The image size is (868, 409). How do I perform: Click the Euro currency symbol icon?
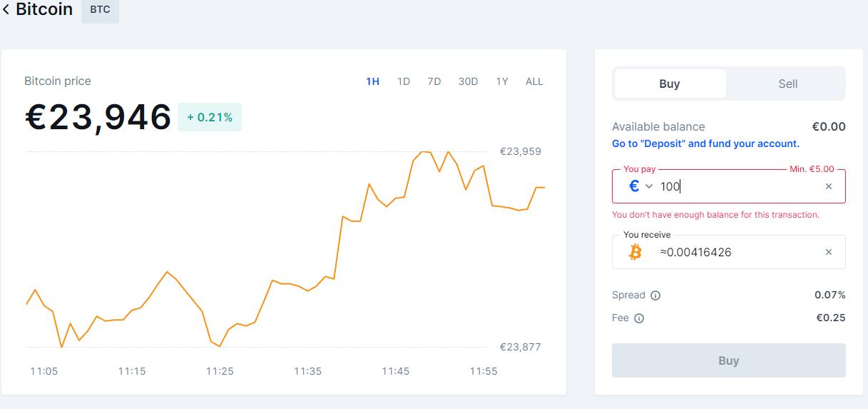(x=633, y=186)
